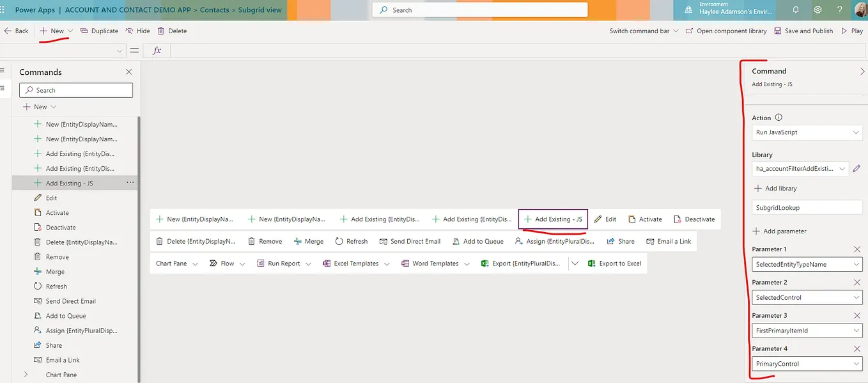868x383 pixels.
Task: Open the dropdown arrow next to top New
Action: click(70, 31)
